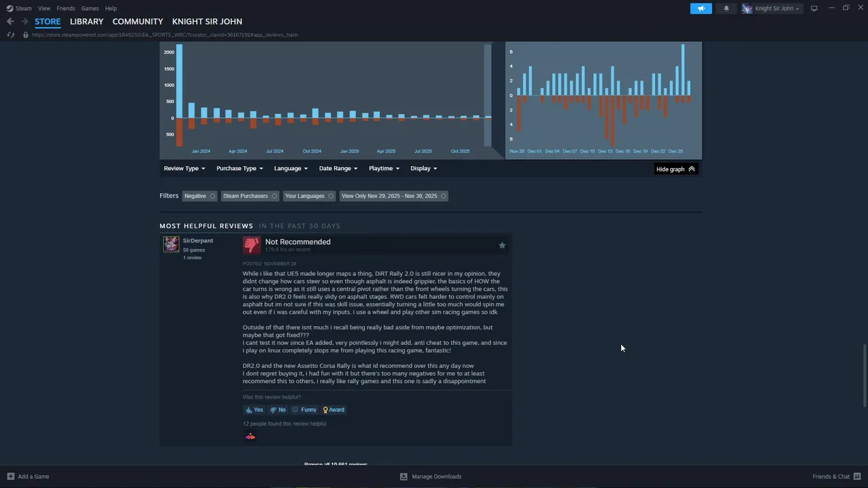Mark the review helpful with Yes
The width and height of the screenshot is (868, 488).
[x=254, y=409]
